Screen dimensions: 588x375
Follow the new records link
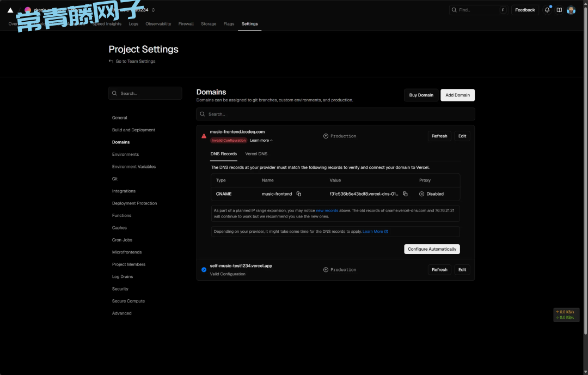click(327, 210)
